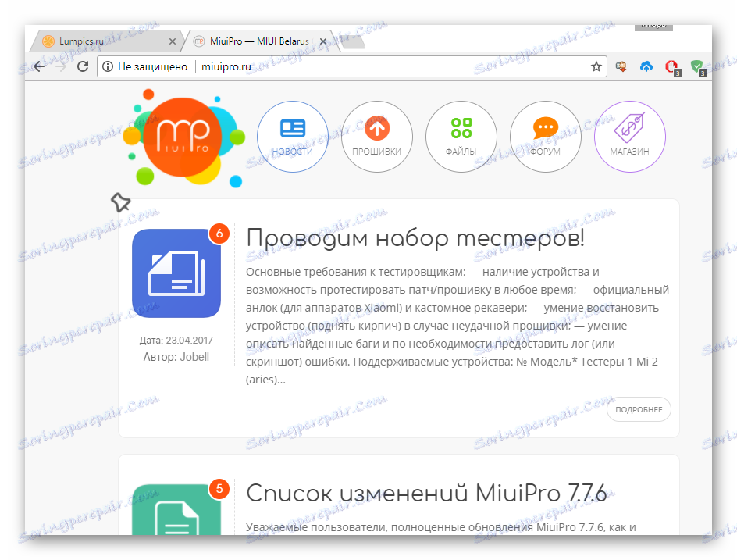The width and height of the screenshot is (737, 560).
Task: Click the excerpt starting 'Уважаемые пользователи'
Action: [x=441, y=527]
